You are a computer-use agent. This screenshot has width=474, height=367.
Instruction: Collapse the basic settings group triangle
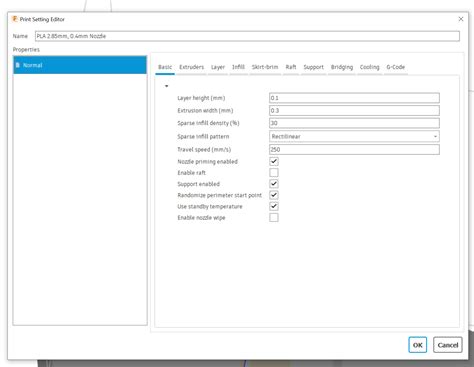point(167,86)
